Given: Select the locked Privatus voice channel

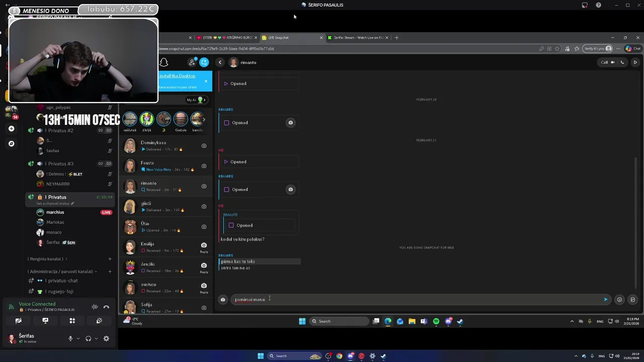Looking at the screenshot, I should pyautogui.click(x=70, y=199).
